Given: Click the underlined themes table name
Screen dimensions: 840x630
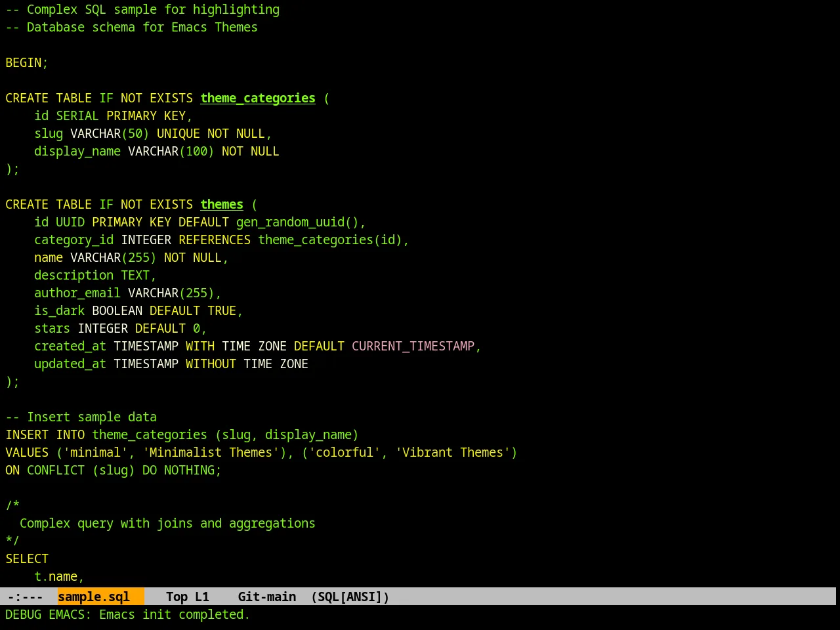Looking at the screenshot, I should [222, 204].
